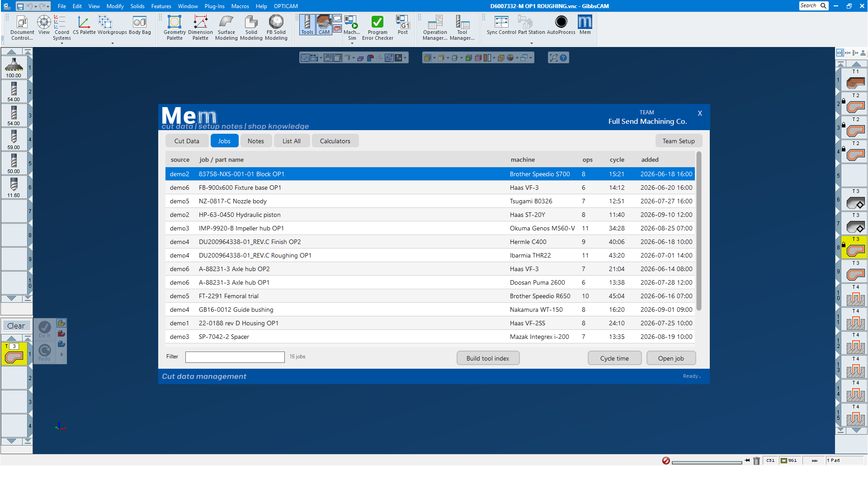Image resolution: width=868 pixels, height=488 pixels.
Task: Click the Clear button in the process panel
Action: (x=16, y=326)
